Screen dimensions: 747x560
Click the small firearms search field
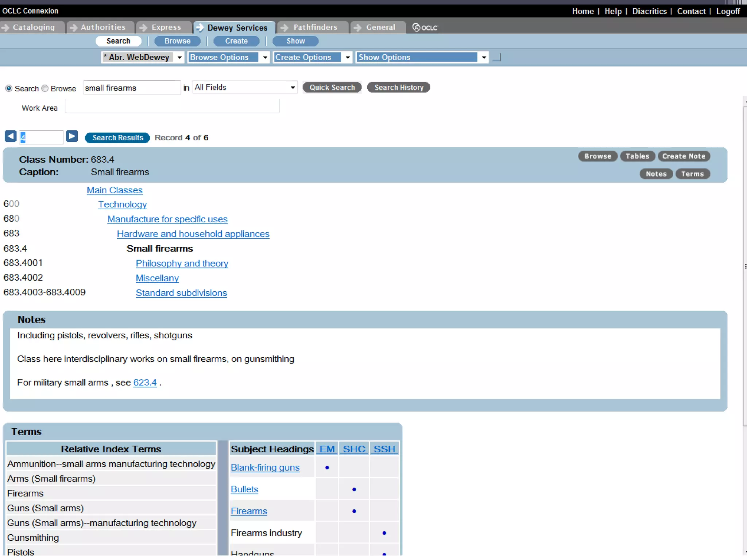pyautogui.click(x=131, y=88)
